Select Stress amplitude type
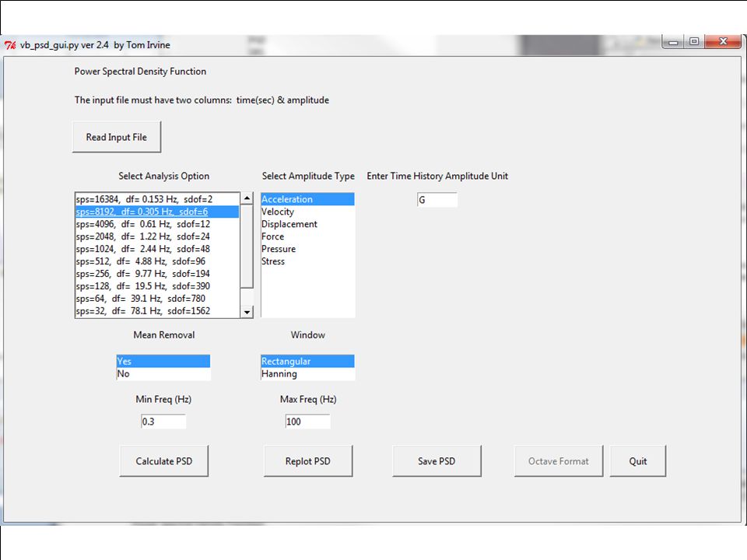The image size is (747, 560). 308,261
